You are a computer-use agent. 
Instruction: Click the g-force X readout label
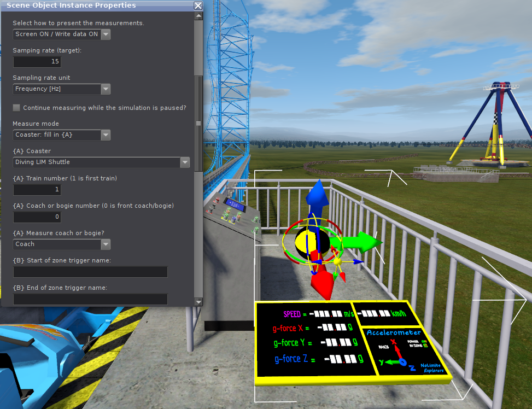(288, 328)
